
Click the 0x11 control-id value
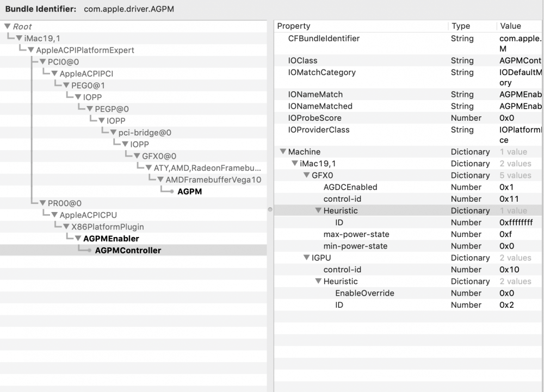point(509,198)
